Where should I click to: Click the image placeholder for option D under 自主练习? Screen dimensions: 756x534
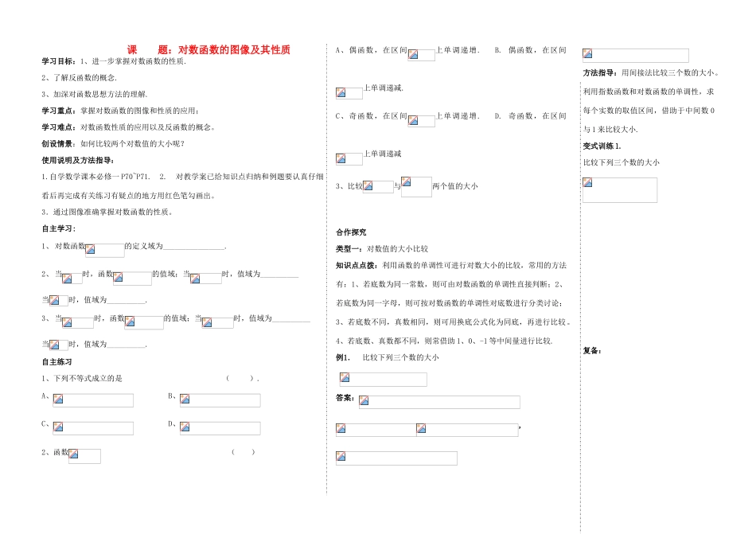point(220,428)
